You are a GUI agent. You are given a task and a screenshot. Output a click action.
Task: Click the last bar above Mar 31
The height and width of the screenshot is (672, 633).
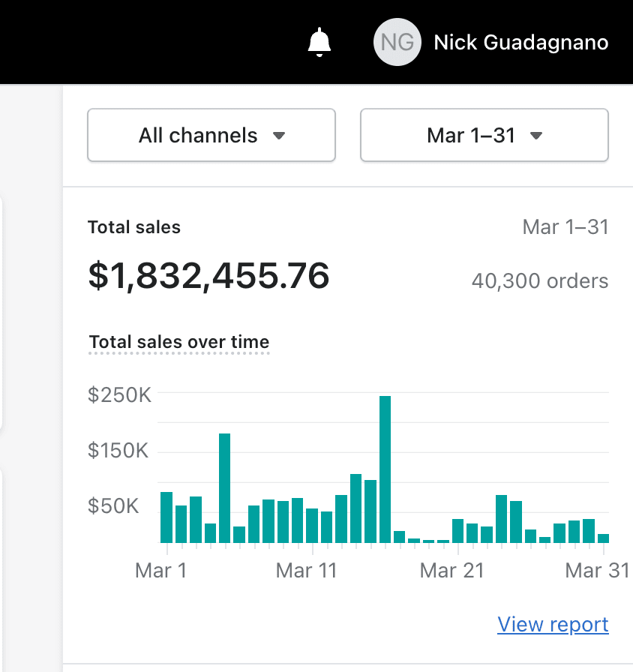pos(603,538)
